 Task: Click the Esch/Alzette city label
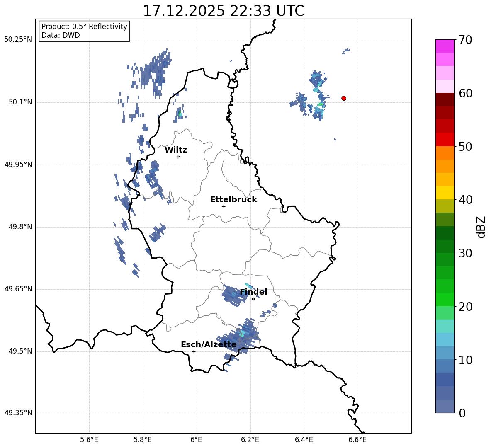click(x=209, y=345)
